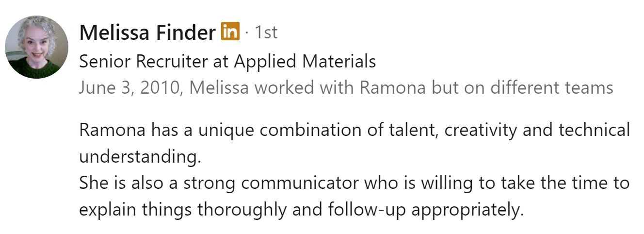Open the Melissa Finder name link

coord(147,33)
